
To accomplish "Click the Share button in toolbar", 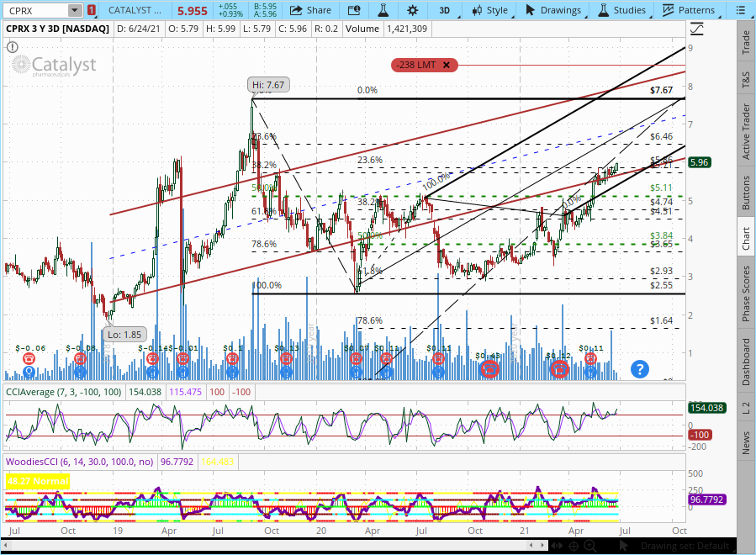I will click(309, 10).
